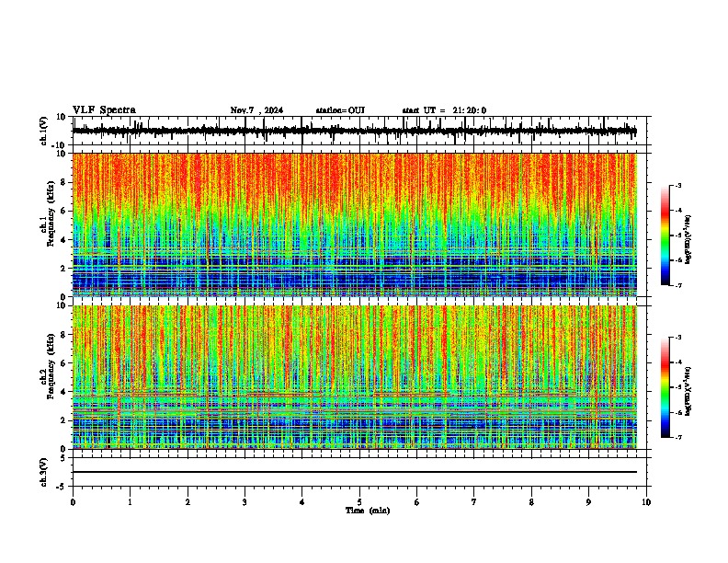Viewport: 728px width, 563px height.
Task: Click the "Time (min)" axis label
Action: point(368,511)
